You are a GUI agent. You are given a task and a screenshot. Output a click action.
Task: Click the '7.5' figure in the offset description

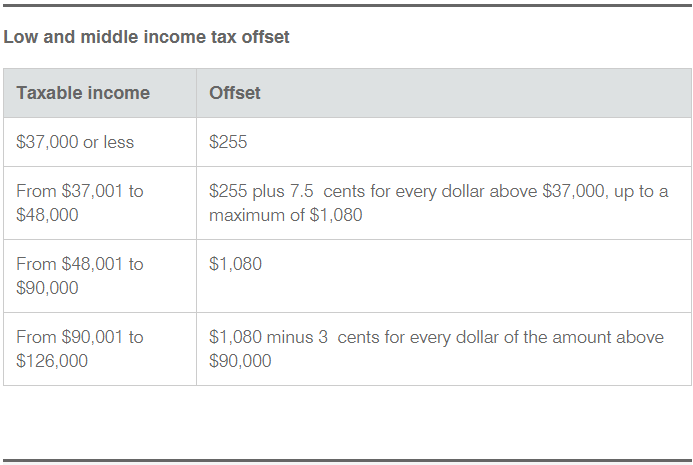(x=316, y=191)
